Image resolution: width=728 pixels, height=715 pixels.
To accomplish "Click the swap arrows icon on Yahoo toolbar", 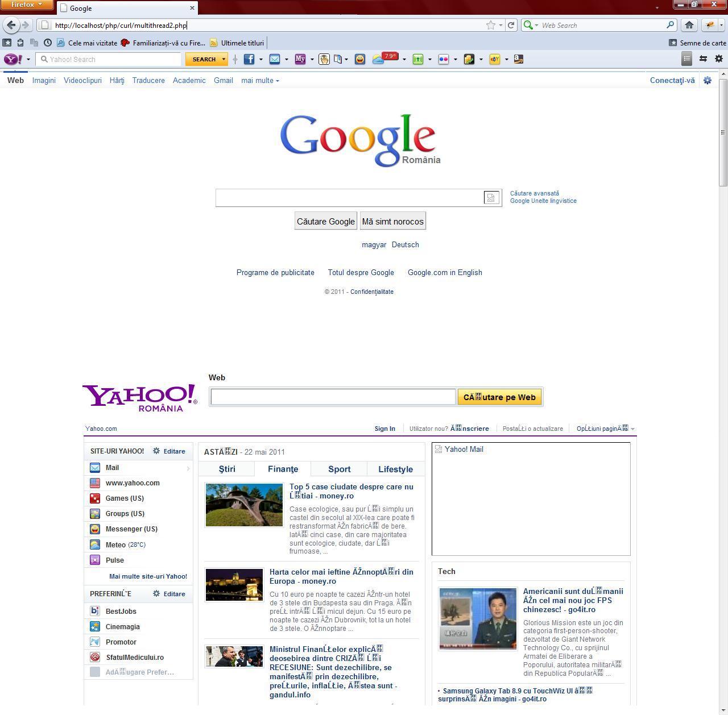I will tap(704, 59).
